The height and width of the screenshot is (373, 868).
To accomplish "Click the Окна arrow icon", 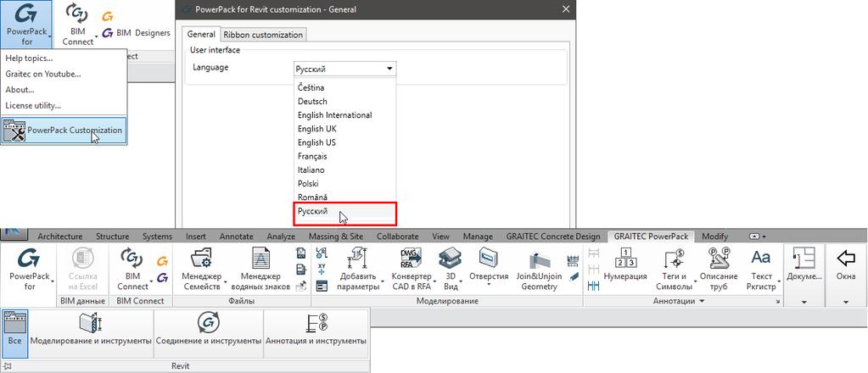I will 845,258.
